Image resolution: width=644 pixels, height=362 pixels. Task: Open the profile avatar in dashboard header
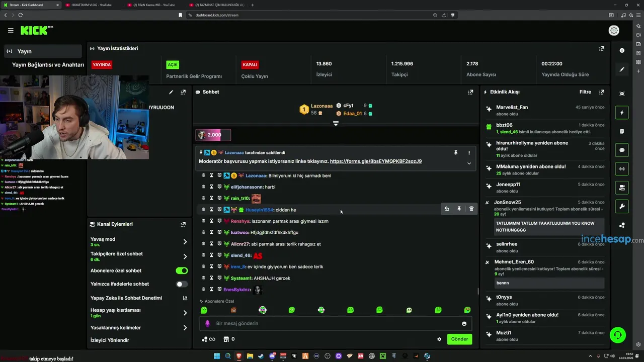pos(614,31)
